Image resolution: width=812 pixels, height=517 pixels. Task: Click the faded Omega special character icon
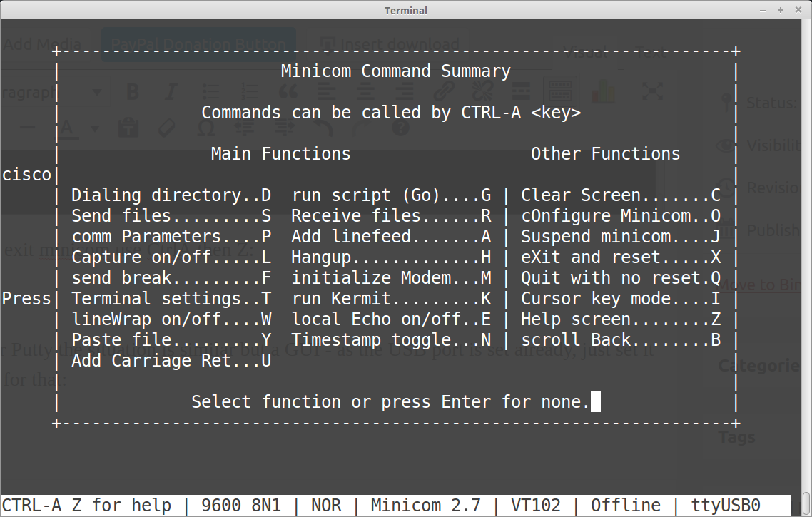[x=205, y=128]
